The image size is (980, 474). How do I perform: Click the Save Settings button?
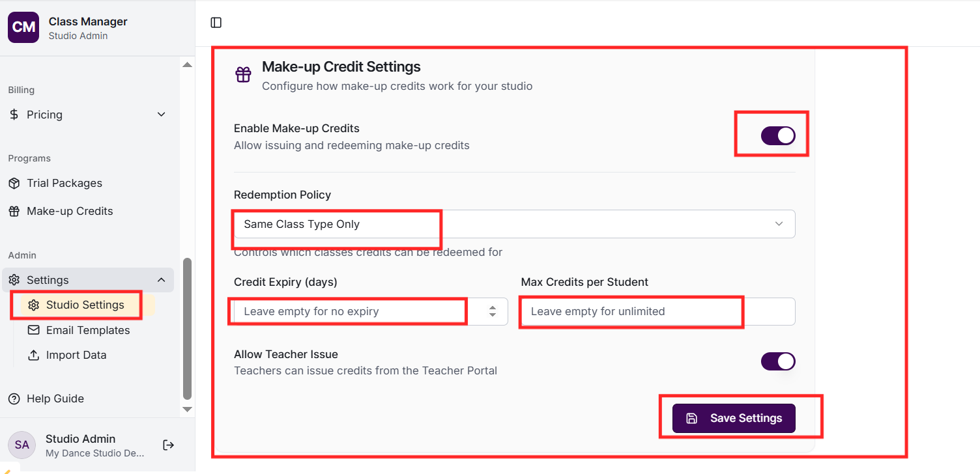(x=734, y=418)
